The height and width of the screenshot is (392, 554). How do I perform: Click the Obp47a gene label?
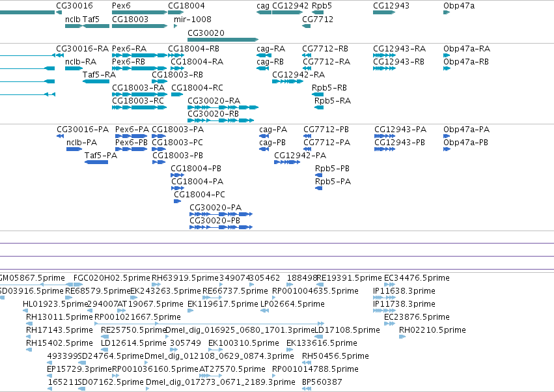[459, 6]
